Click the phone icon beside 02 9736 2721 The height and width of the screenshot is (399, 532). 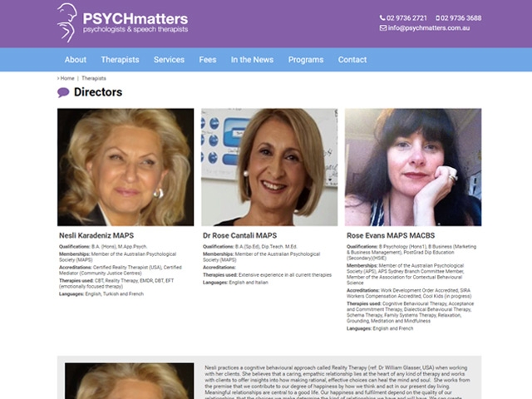tap(382, 18)
